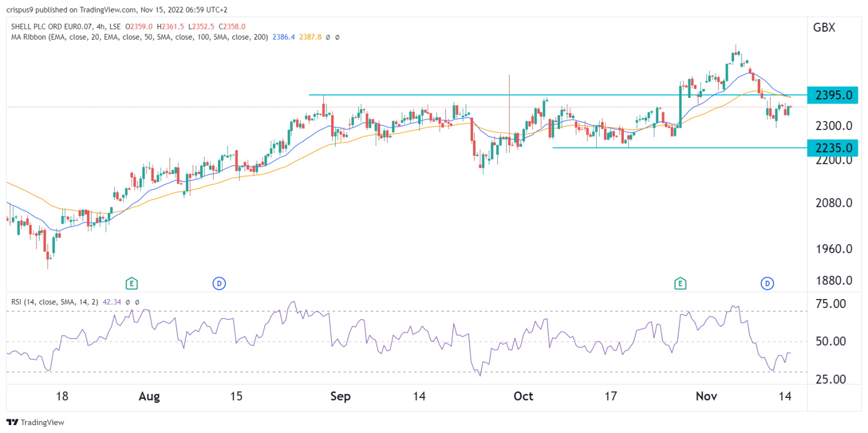Click the 2080.0 level on price axis
868x433 pixels.
pyautogui.click(x=832, y=202)
